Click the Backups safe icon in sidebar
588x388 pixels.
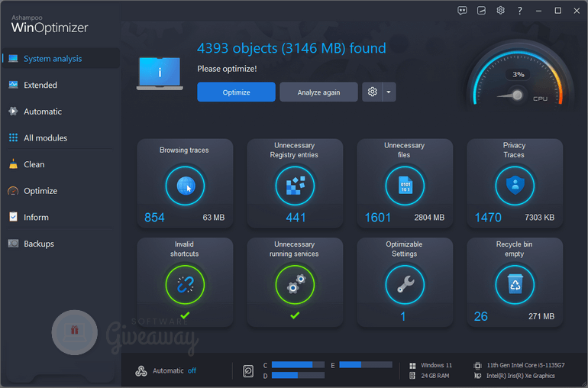pos(13,244)
